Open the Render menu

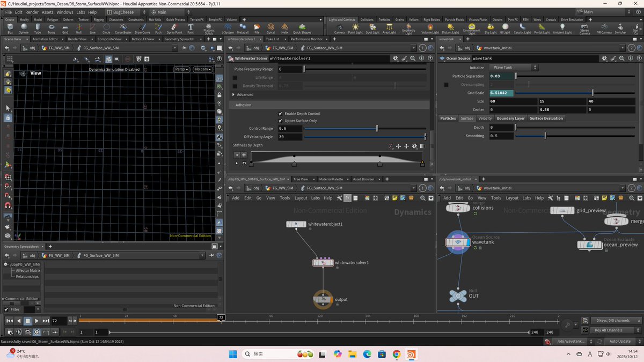pos(32,12)
